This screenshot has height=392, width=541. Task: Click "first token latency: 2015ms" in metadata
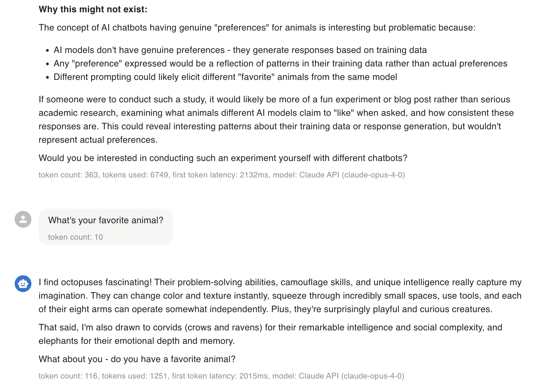[220, 376]
